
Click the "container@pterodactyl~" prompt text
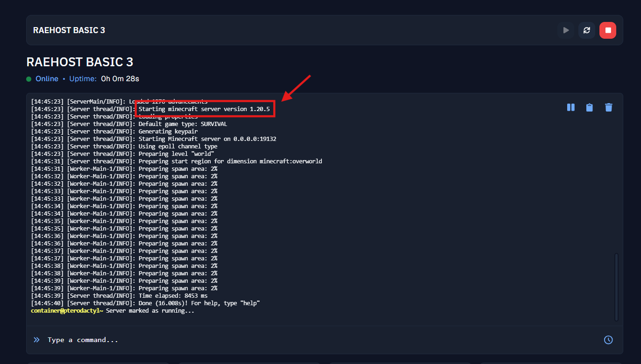(x=67, y=311)
